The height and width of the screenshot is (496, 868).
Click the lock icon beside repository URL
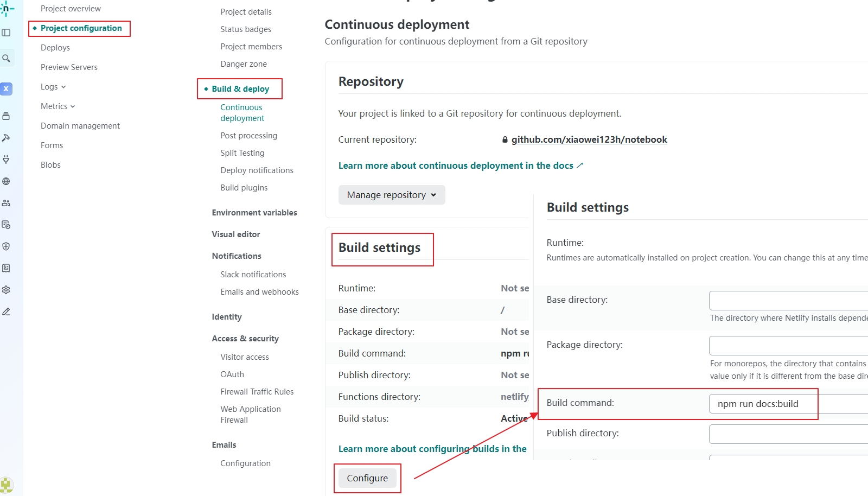coord(505,139)
